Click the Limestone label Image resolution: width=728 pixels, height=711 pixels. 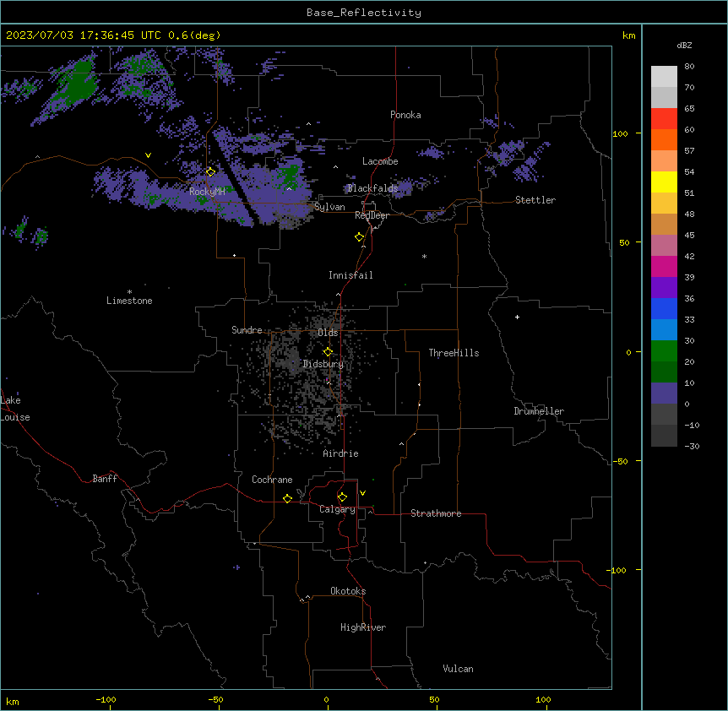129,301
